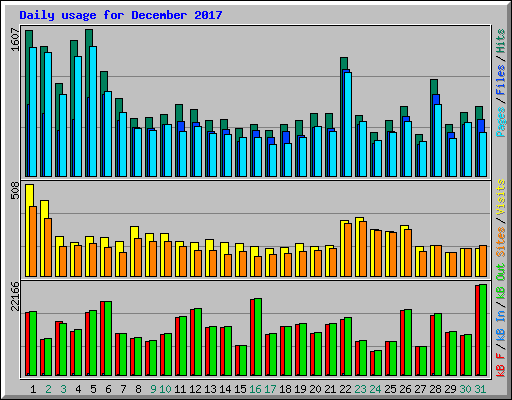Screen dimensions: 512x400
Task: Click day label 14 on the x-axis
Action: click(x=225, y=389)
